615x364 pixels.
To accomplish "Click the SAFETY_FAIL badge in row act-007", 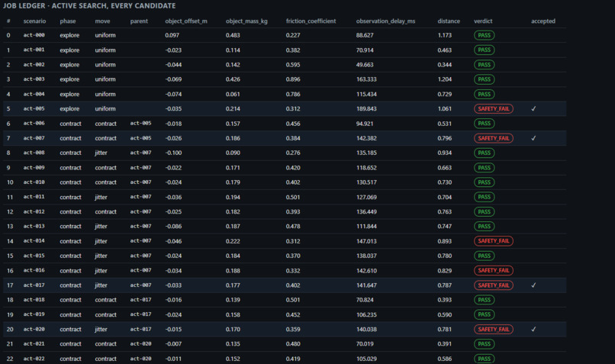I will [x=494, y=138].
